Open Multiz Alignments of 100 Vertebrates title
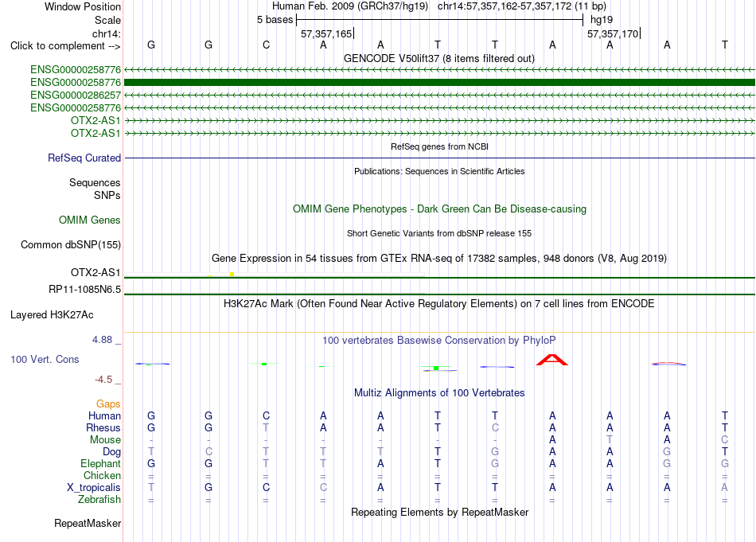The image size is (756, 542). (439, 392)
